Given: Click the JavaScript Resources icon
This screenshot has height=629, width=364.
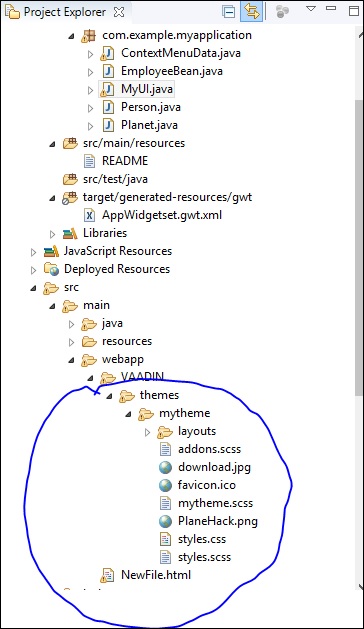Looking at the screenshot, I should point(51,252).
